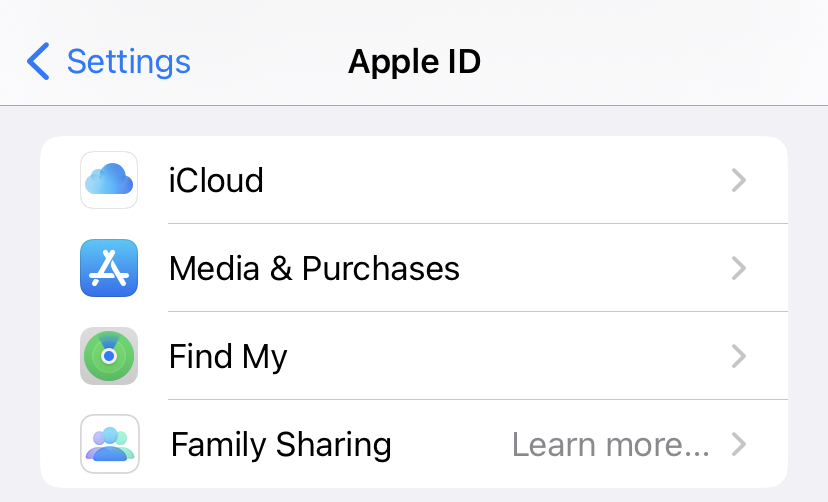The height and width of the screenshot is (502, 828).
Task: Tap the iCloud cloud icon
Action: (x=109, y=180)
